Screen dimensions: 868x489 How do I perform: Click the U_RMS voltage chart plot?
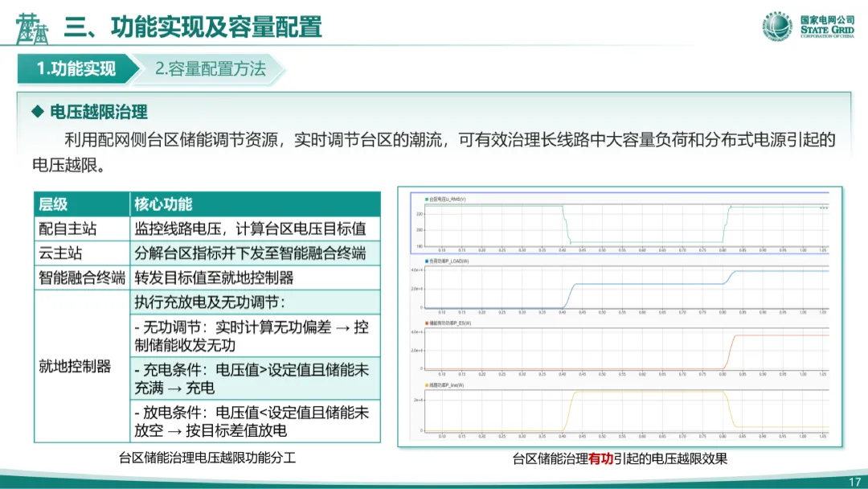point(627,225)
